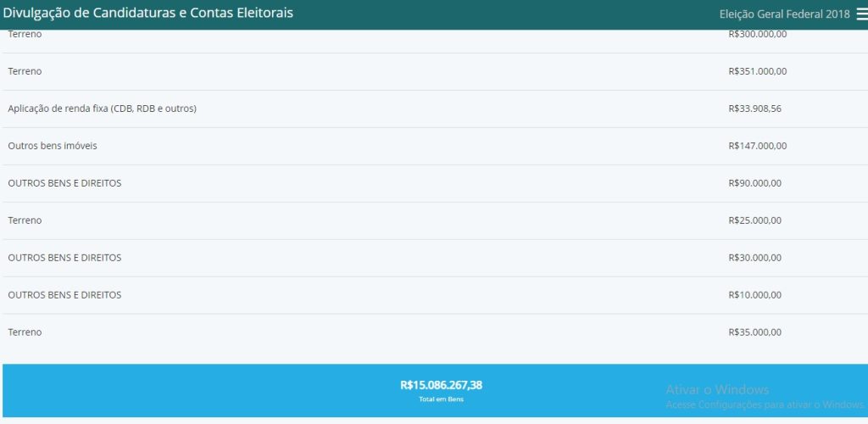This screenshot has width=868, height=424.
Task: Select the OUTROS BENS E DIREITOS row worth R$90.000,00
Action: pyautogui.click(x=64, y=183)
